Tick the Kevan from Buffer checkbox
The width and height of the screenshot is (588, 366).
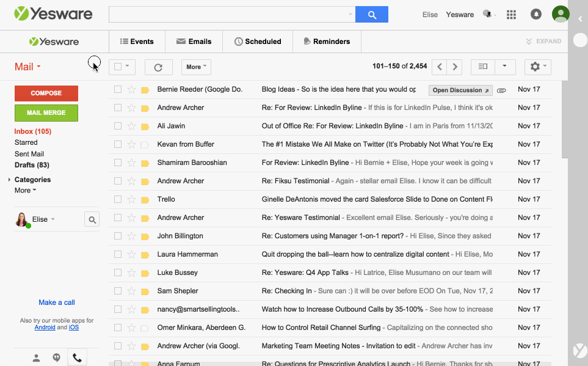click(118, 145)
